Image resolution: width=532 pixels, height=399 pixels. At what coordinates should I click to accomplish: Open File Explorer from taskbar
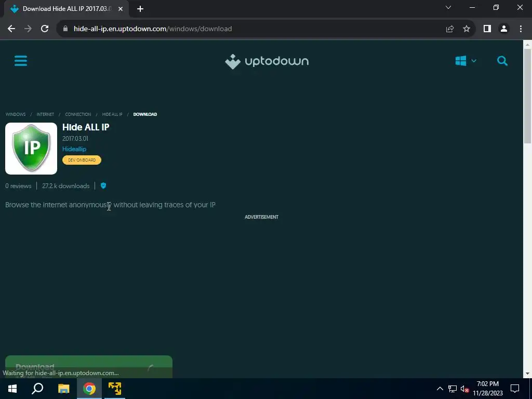63,389
